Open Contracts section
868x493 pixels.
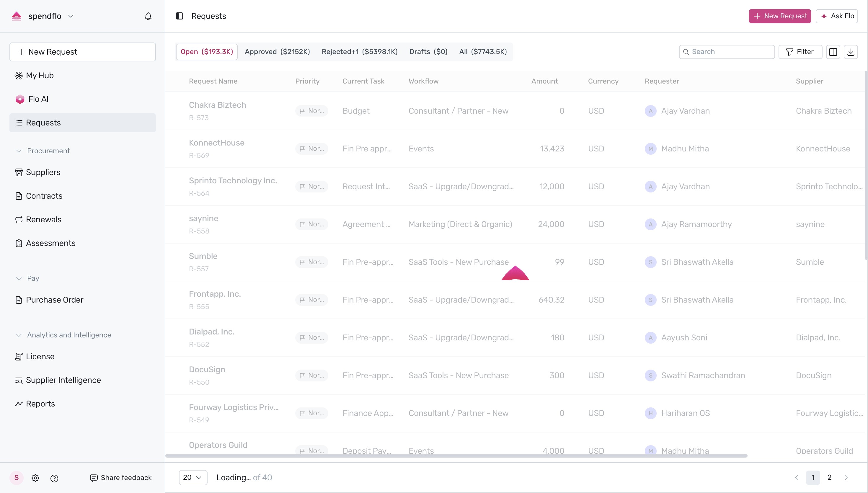tap(83, 196)
